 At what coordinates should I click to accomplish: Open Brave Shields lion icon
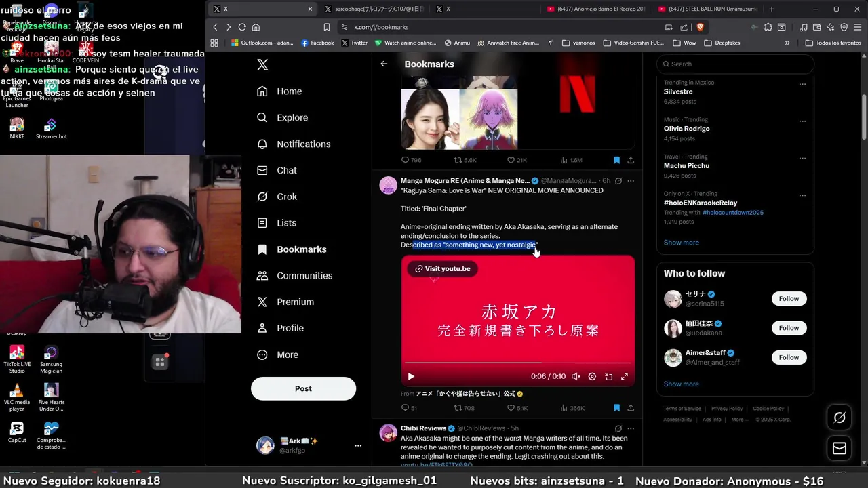[x=701, y=27]
